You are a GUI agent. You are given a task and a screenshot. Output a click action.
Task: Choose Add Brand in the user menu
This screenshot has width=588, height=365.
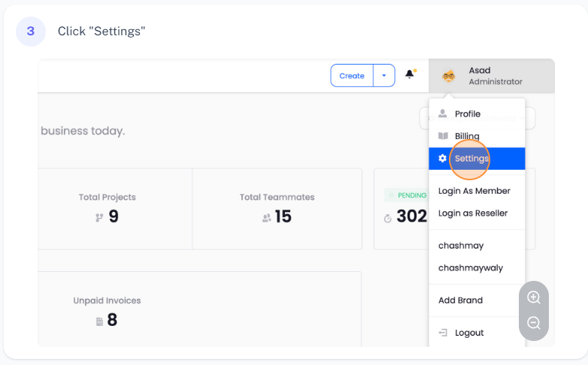[x=460, y=300]
